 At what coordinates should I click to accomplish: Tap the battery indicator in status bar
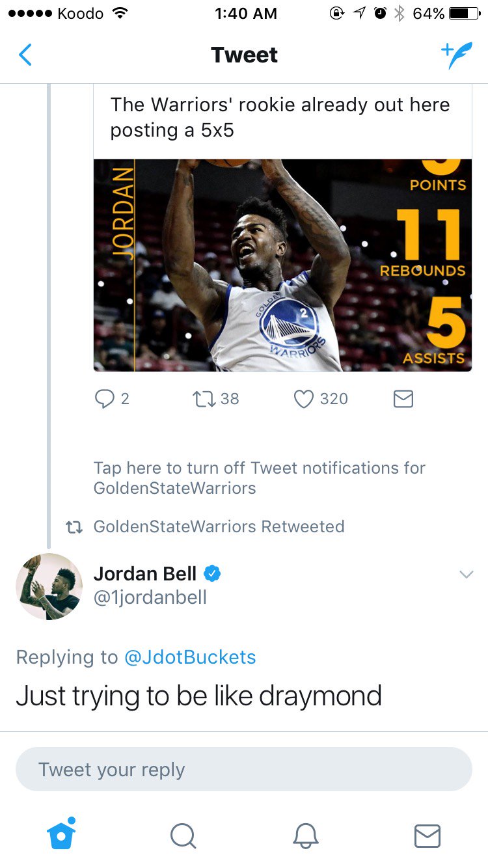pyautogui.click(x=468, y=13)
